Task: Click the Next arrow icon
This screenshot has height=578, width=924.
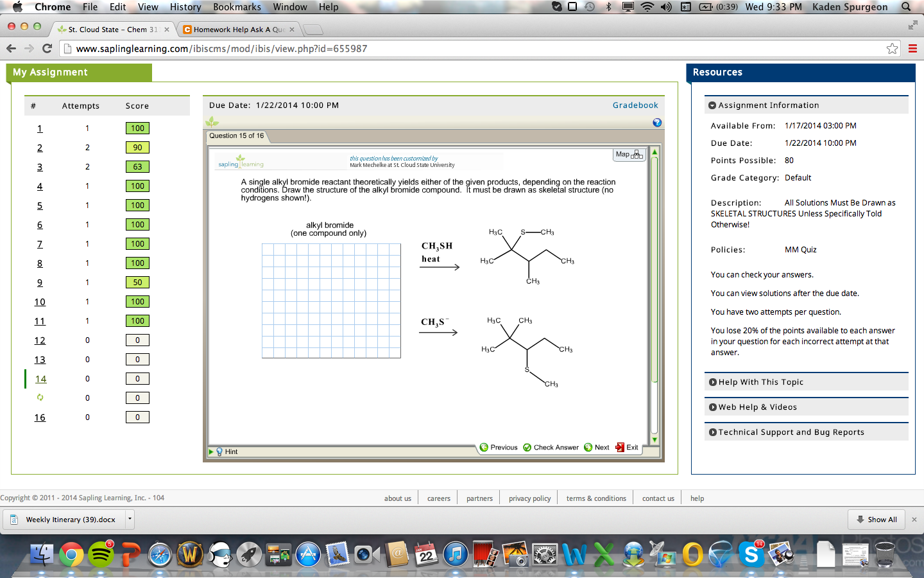Action: click(x=588, y=447)
